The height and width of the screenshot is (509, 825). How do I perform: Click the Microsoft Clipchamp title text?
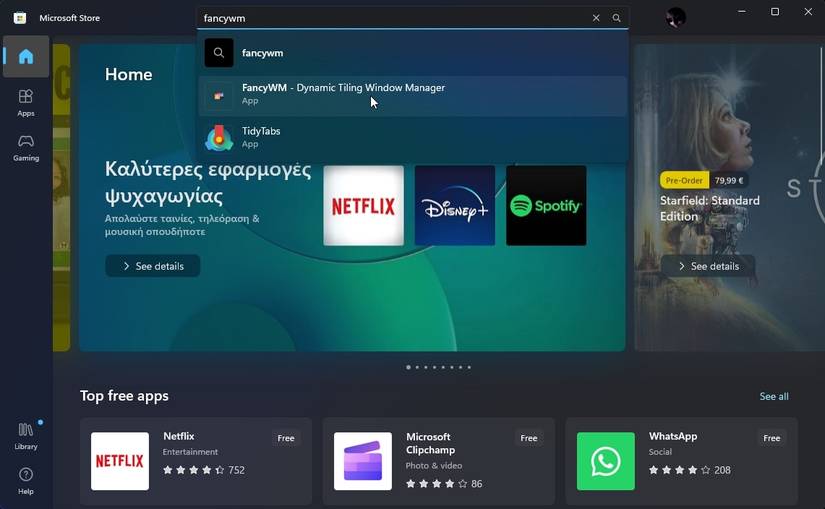pyautogui.click(x=430, y=443)
